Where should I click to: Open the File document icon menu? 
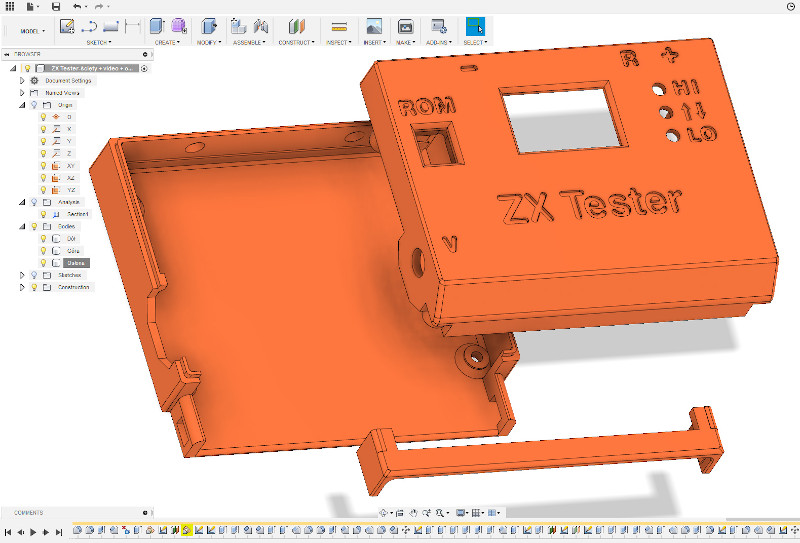31,7
